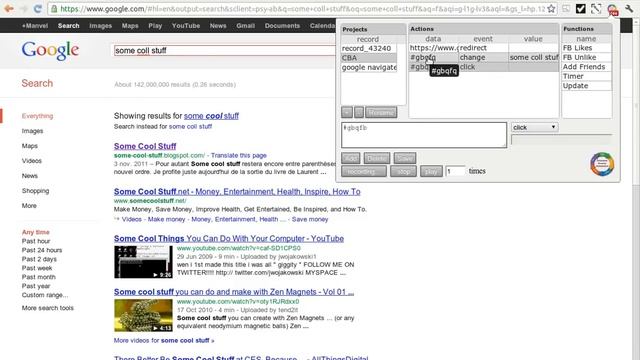
Task: Click the Google logo
Action: pos(50,51)
